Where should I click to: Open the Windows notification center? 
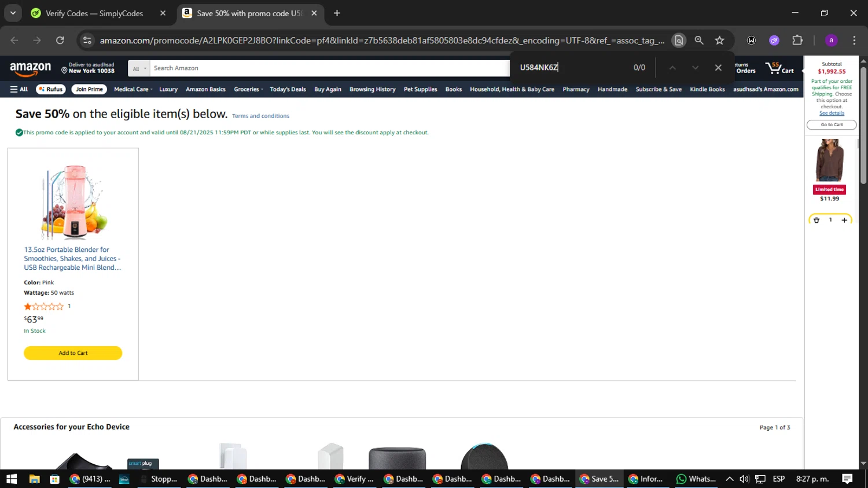click(847, 479)
